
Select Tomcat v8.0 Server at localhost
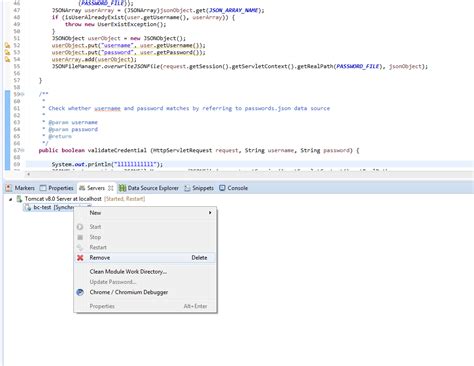[63, 199]
